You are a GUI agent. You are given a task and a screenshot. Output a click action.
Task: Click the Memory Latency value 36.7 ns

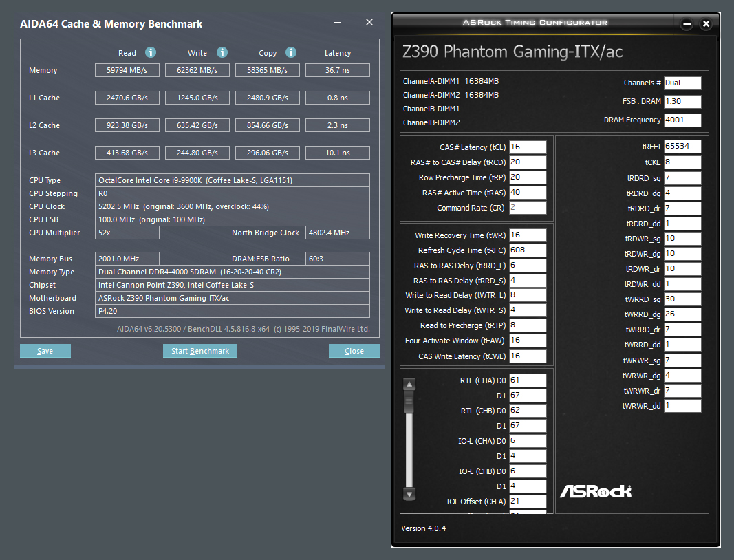click(338, 70)
